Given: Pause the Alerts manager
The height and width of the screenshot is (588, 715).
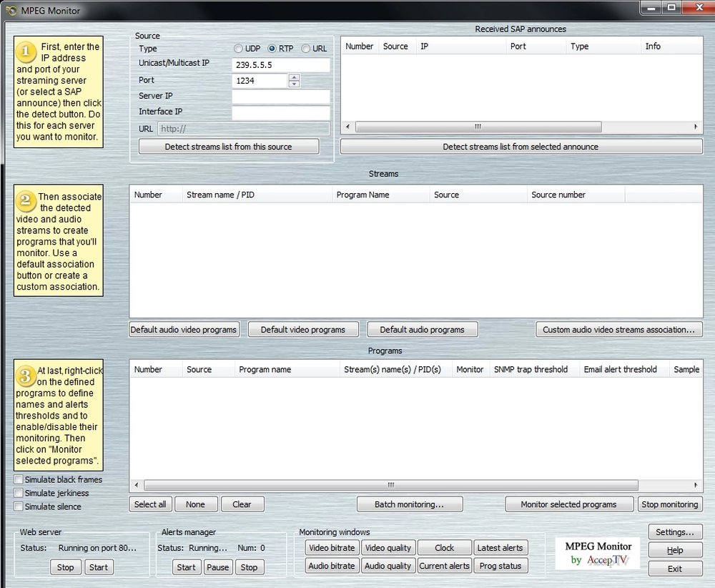Looking at the screenshot, I should pos(218,567).
